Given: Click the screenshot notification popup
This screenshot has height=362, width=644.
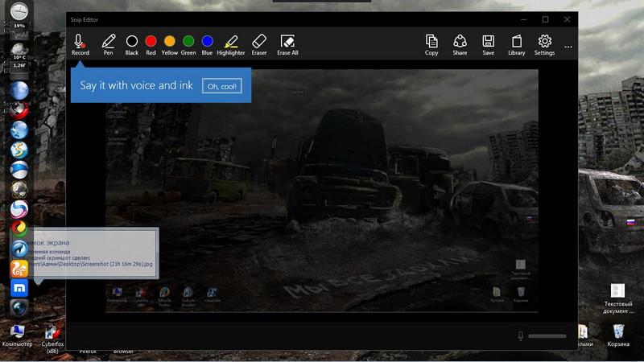Looking at the screenshot, I should [x=96, y=253].
